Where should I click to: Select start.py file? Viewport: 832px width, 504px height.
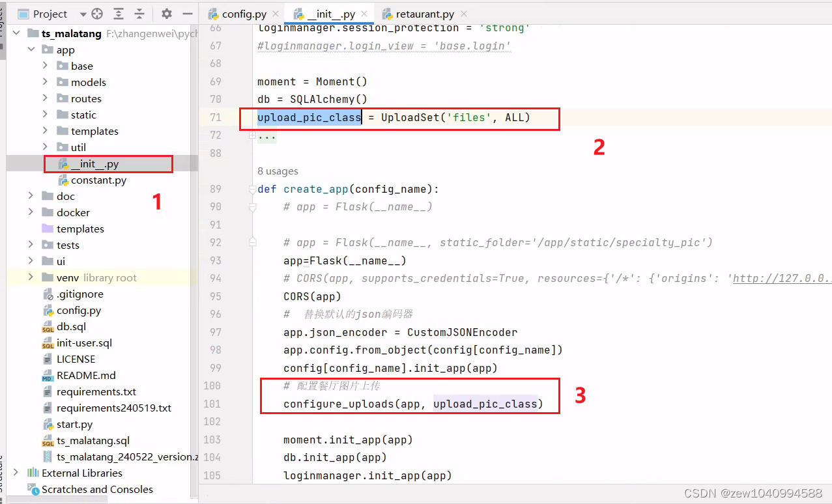74,424
